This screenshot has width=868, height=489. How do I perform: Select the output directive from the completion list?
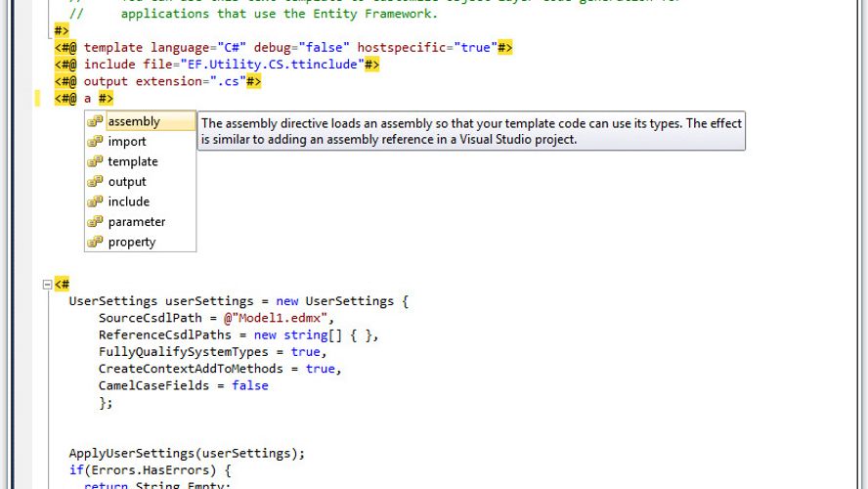point(127,182)
